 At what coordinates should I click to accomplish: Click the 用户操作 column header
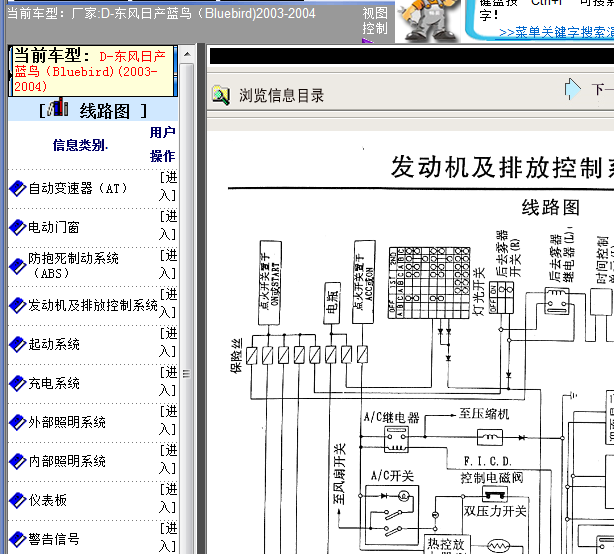pos(162,144)
